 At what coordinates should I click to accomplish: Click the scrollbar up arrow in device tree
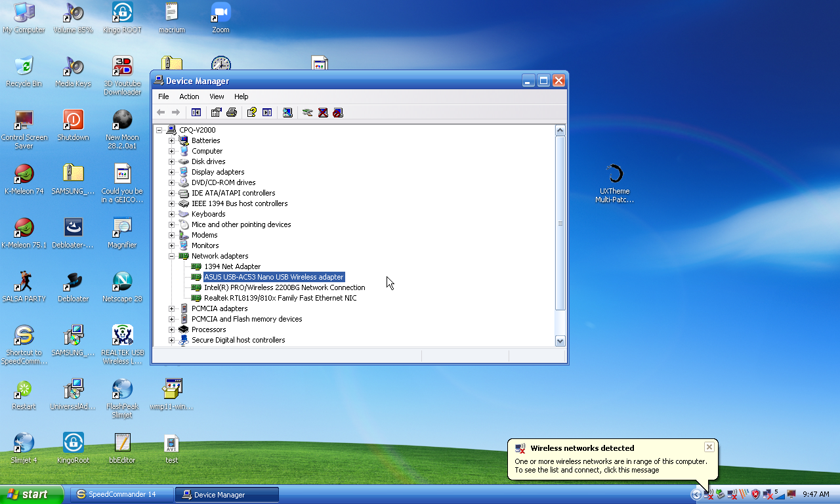560,130
